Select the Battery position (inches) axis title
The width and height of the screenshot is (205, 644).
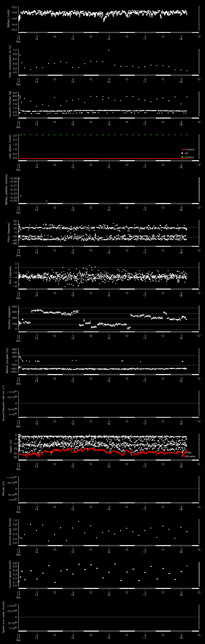click(x=6, y=189)
